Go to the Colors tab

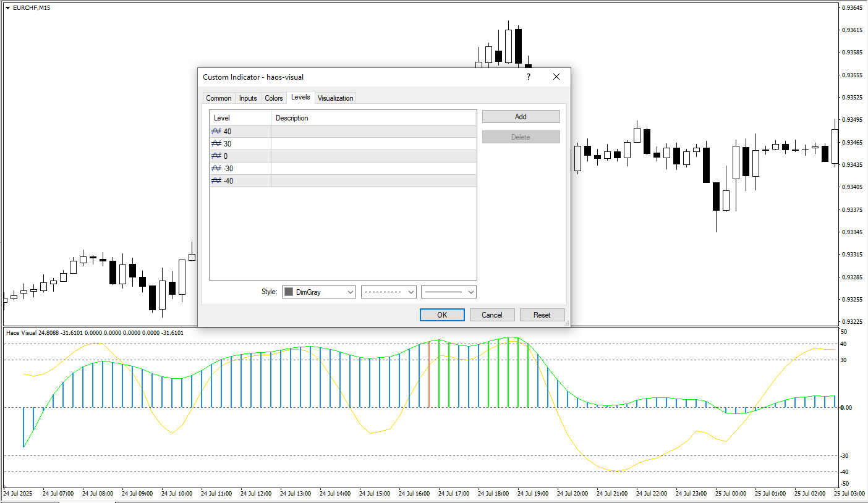click(x=274, y=98)
